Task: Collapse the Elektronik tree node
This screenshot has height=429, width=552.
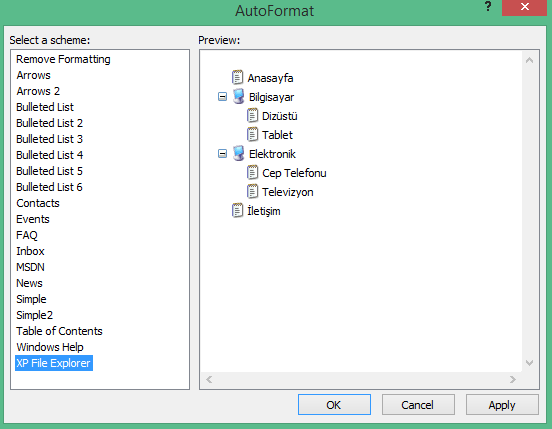Action: tap(222, 153)
